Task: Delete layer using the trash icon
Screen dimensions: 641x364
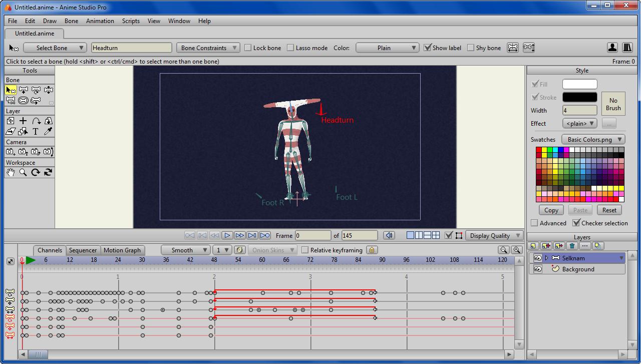Action: [x=572, y=246]
